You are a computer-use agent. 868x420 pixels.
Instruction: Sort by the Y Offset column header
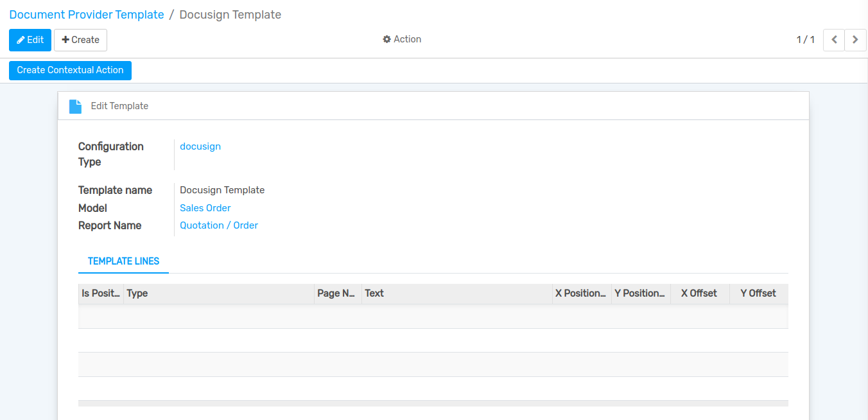coord(758,293)
